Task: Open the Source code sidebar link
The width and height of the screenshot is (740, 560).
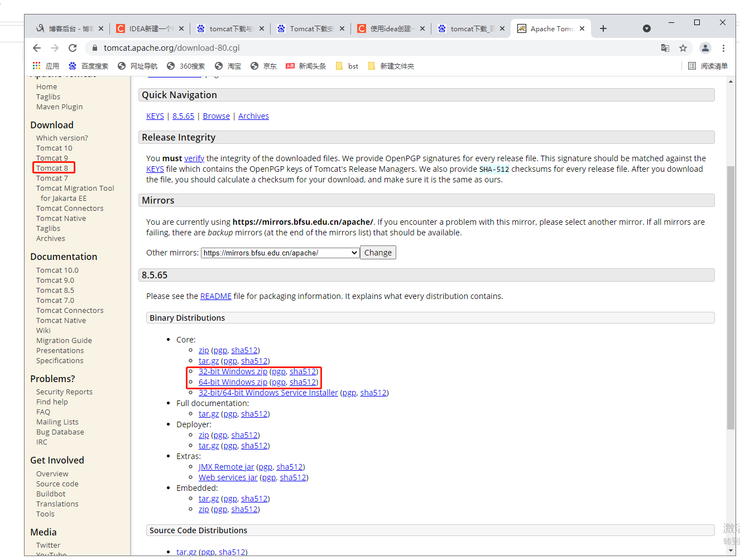Action: (x=57, y=484)
